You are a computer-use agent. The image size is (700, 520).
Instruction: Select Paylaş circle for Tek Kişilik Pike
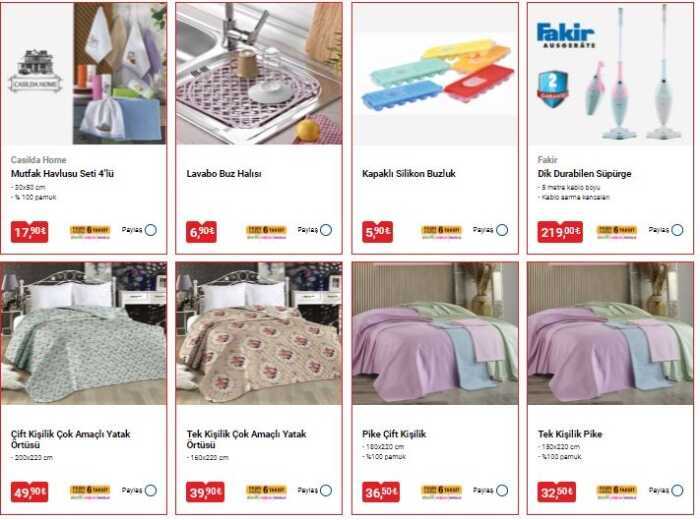click(x=678, y=491)
